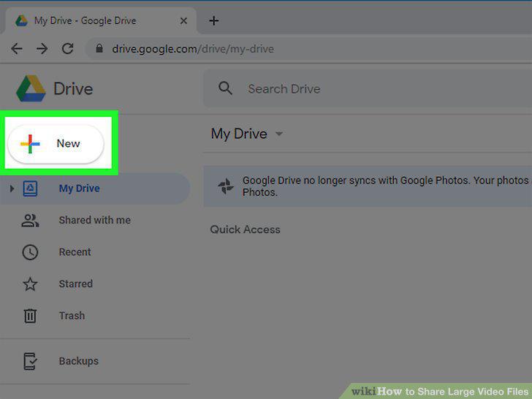Click the Trash bin icon
Screen dimensions: 532x399
coord(30,316)
